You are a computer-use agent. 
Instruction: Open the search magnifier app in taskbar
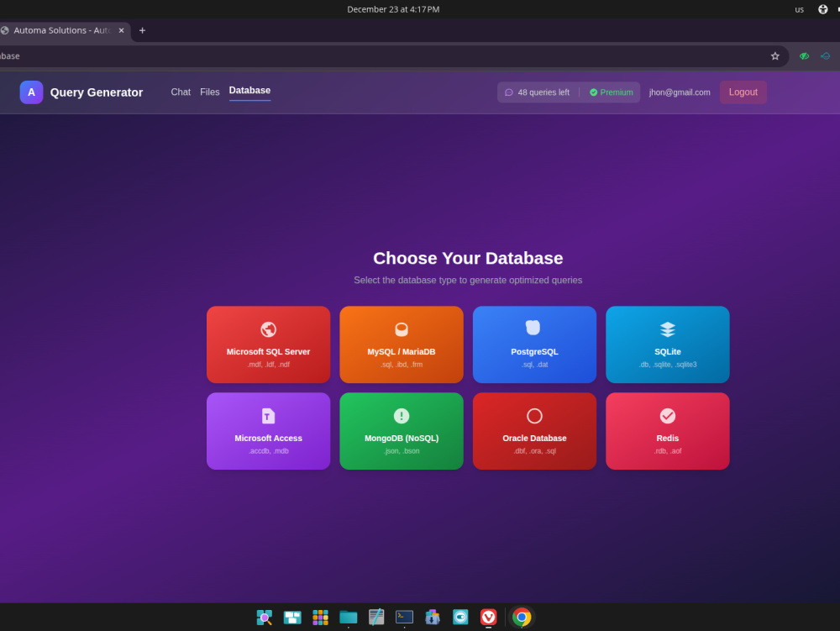(x=264, y=617)
